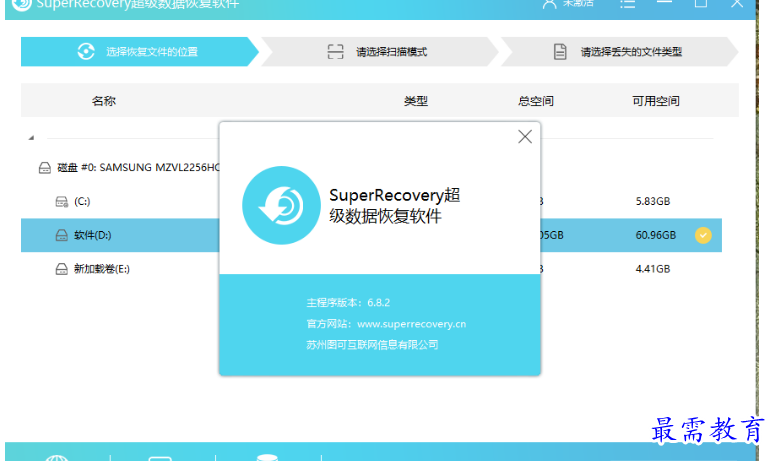
Task: Click the C: system drive icon
Action: click(62, 202)
